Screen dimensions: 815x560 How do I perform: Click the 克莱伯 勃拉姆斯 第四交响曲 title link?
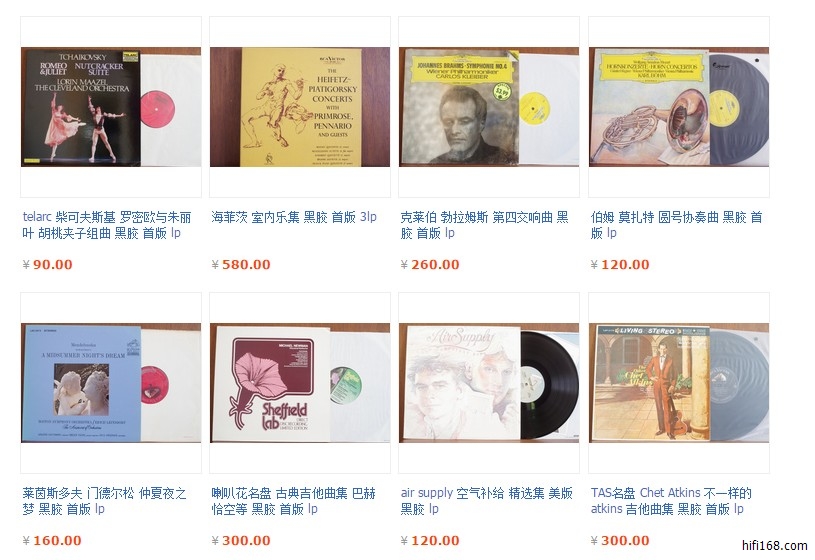(x=484, y=225)
